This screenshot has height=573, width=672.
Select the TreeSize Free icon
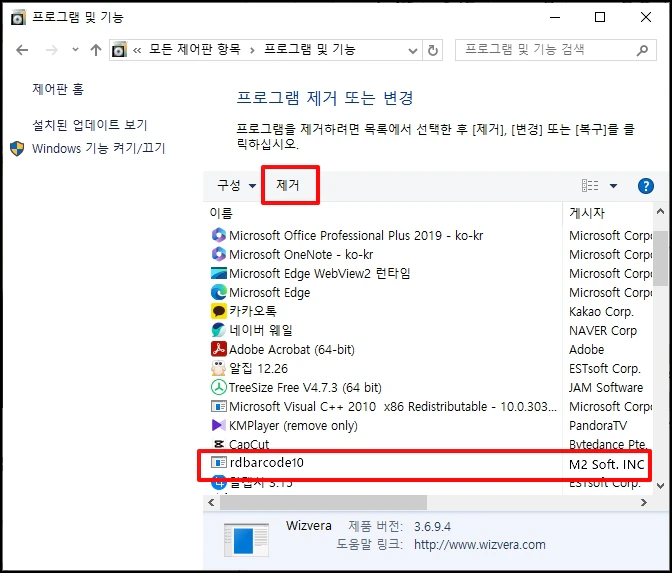pos(219,387)
